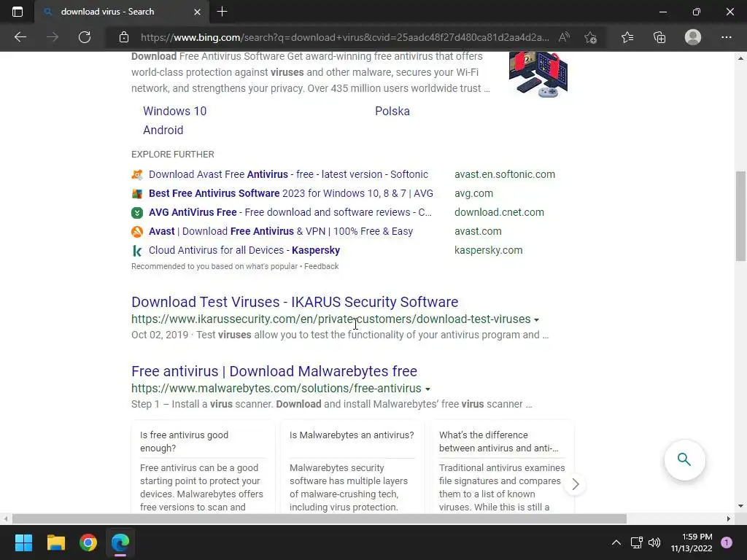
Task: Show hidden system tray icons
Action: tap(616, 542)
